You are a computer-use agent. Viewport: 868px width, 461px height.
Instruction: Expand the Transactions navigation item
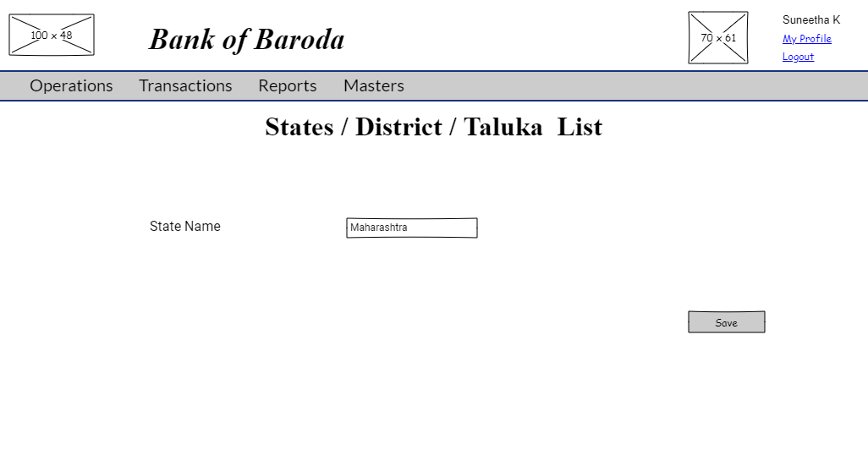185,85
